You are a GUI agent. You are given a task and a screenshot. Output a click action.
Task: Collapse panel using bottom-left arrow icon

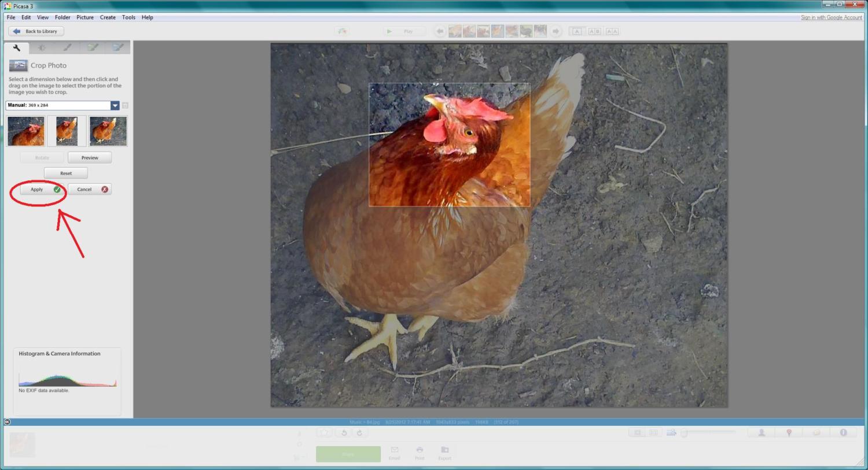[x=7, y=422]
